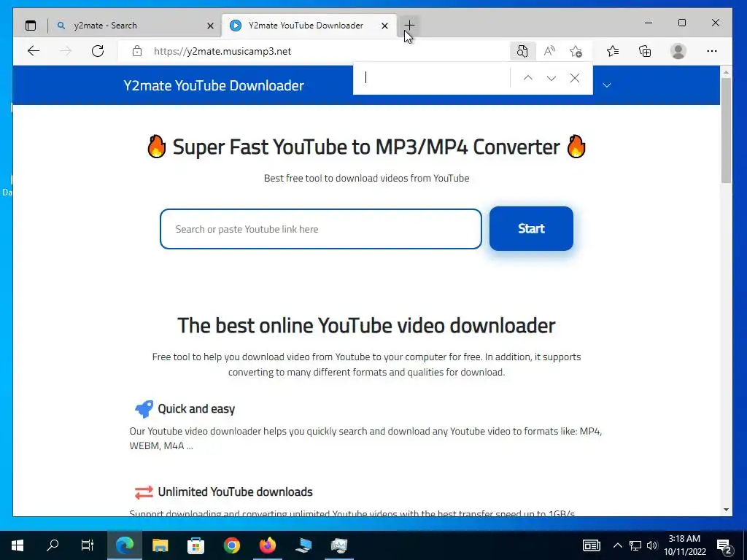The height and width of the screenshot is (560, 747).
Task: Click the forward navigation arrow
Action: pos(66,51)
